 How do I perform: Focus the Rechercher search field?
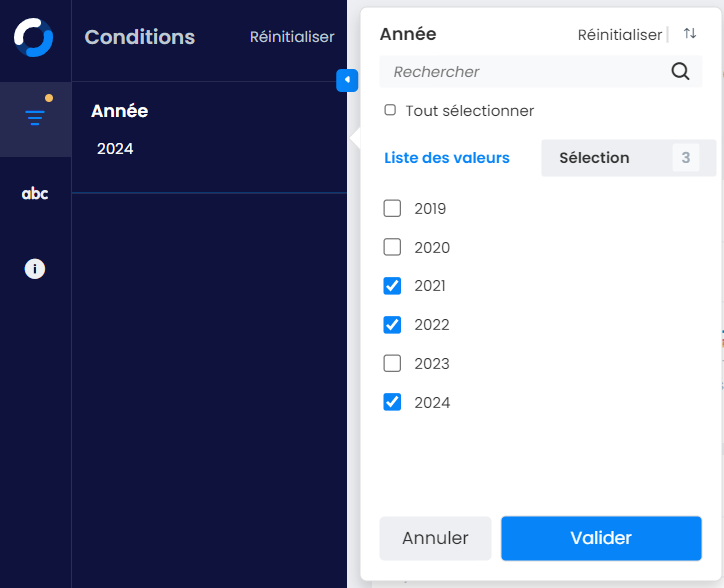pyautogui.click(x=525, y=72)
